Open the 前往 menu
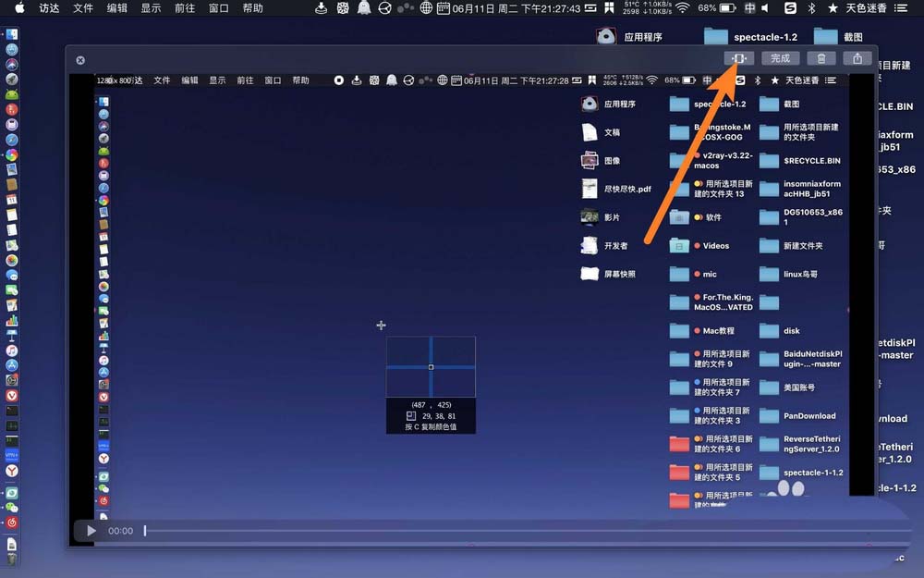The width and height of the screenshot is (924, 578). 185,8
